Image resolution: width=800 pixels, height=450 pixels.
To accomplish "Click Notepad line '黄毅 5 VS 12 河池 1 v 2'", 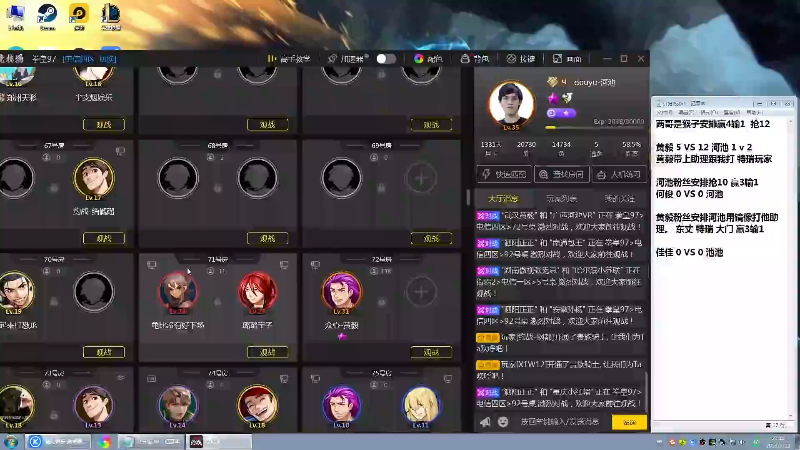I will [x=704, y=147].
